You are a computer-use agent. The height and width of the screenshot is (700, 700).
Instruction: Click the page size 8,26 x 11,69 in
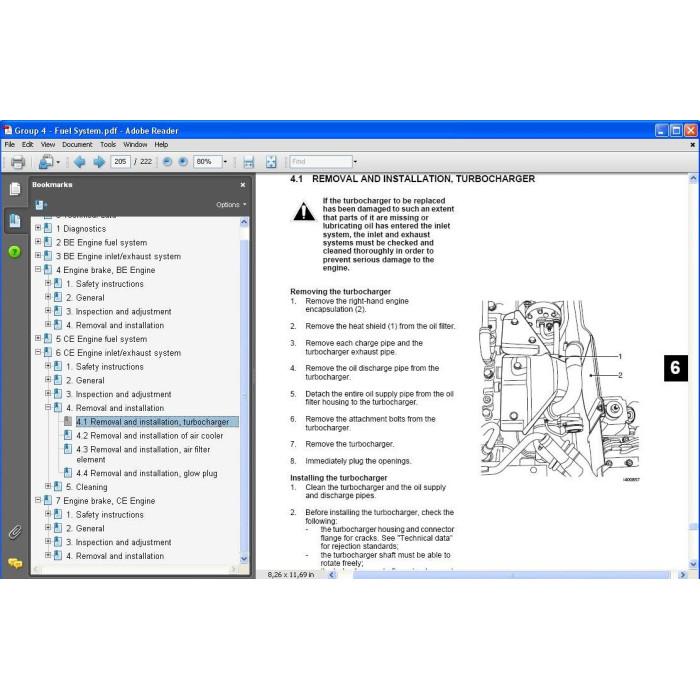pos(291,575)
